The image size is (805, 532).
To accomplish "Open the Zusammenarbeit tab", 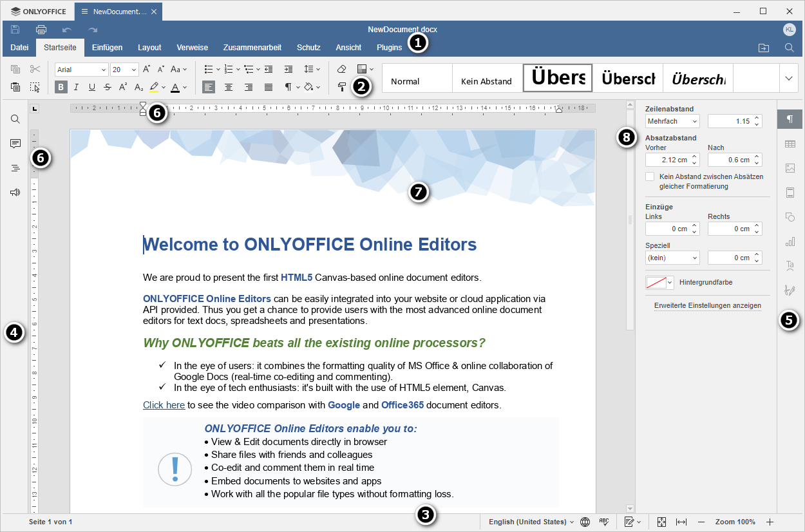I will tap(252, 48).
